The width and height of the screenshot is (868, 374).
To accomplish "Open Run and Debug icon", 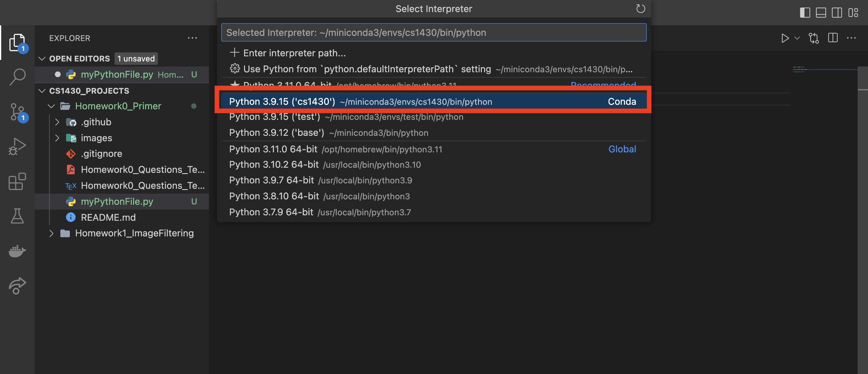I will tap(17, 146).
